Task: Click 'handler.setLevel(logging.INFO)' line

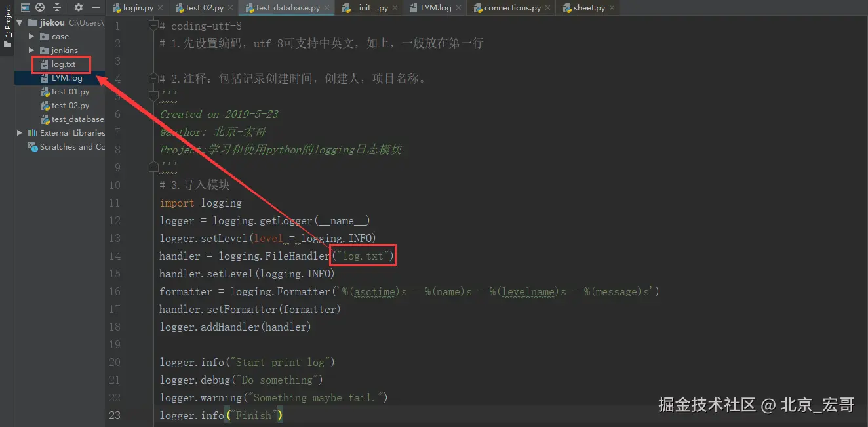Action: [x=247, y=274]
